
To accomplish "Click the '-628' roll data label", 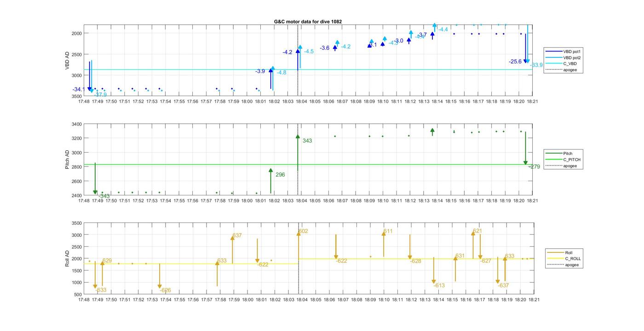I will (x=415, y=261).
